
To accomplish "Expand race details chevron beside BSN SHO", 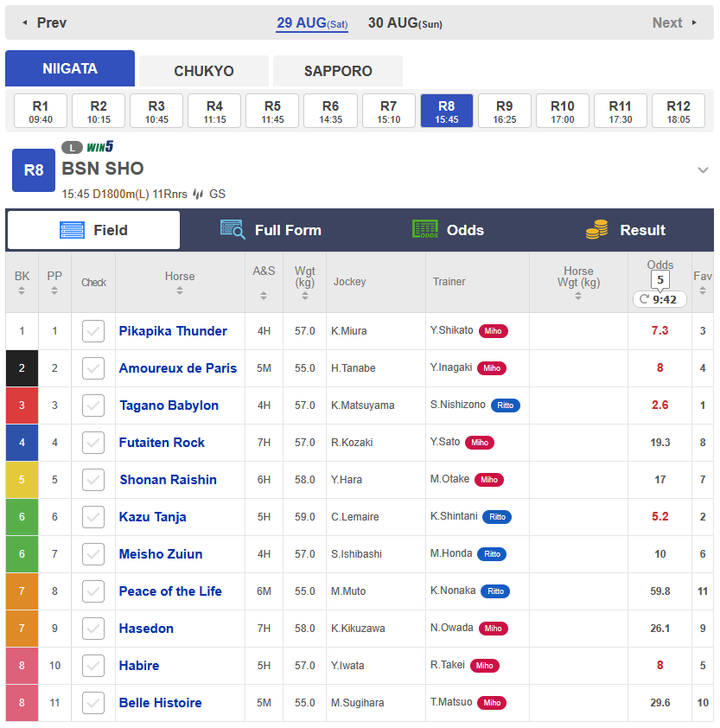I will (x=703, y=170).
